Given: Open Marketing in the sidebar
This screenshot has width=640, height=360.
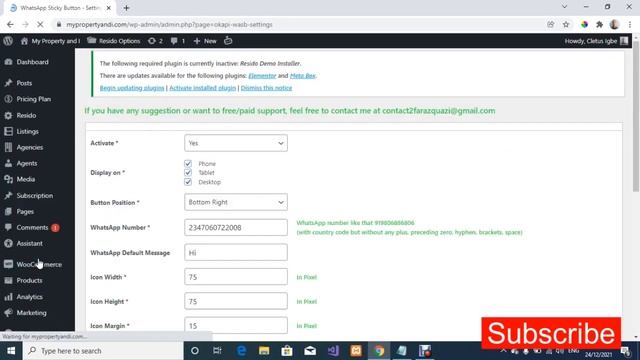Looking at the screenshot, I should (x=31, y=313).
